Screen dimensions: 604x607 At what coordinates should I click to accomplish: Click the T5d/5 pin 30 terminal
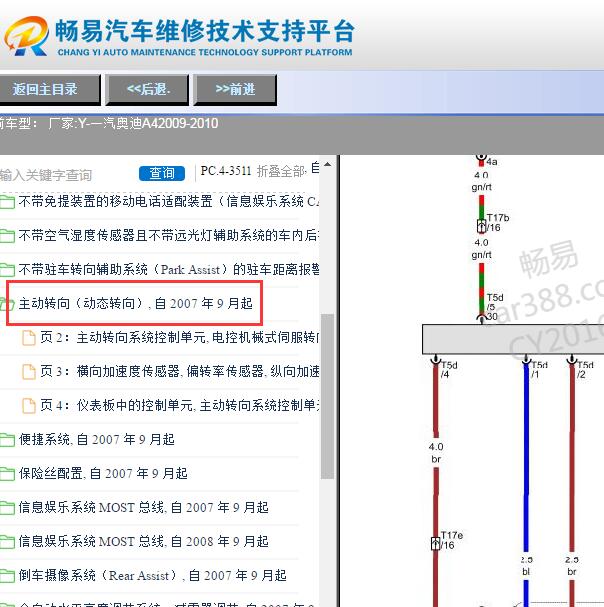pyautogui.click(x=481, y=318)
